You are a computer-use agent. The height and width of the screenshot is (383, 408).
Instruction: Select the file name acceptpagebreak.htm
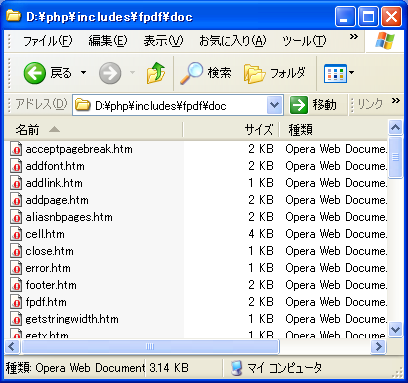[79, 149]
